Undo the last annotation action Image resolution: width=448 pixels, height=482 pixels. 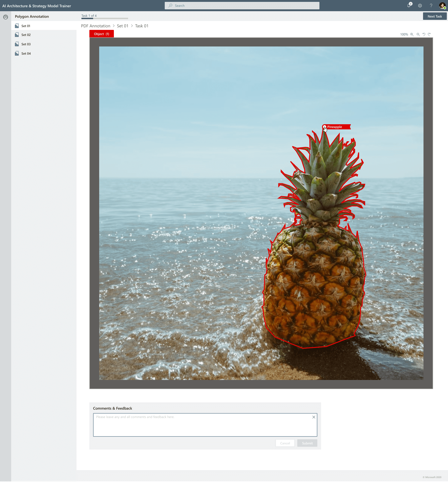pos(424,34)
